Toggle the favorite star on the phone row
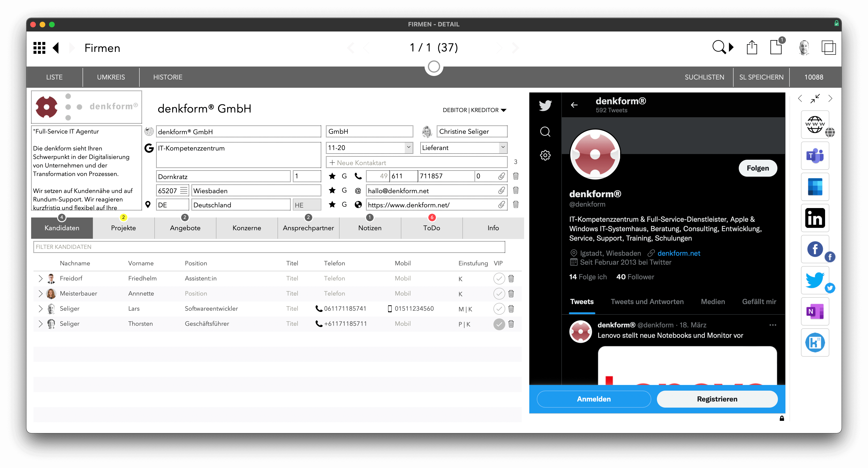Screen dimensions: 868x468 point(332,176)
